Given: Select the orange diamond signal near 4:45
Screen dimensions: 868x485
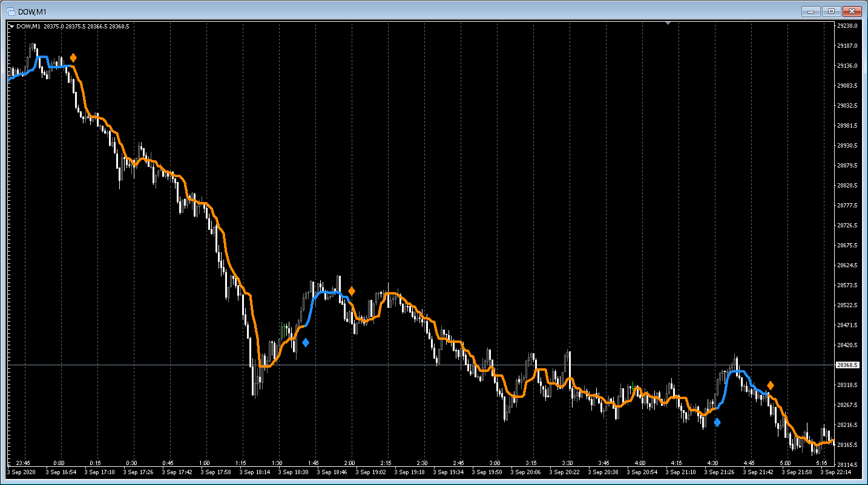Looking at the screenshot, I should 771,385.
